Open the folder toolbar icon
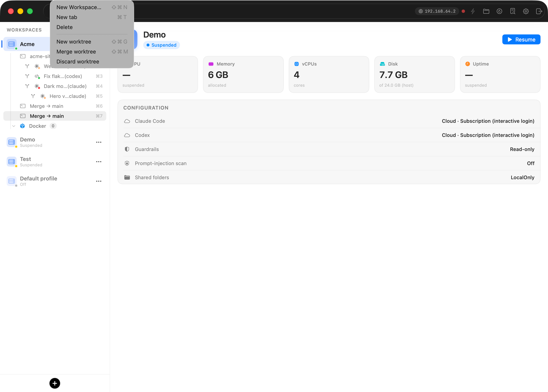Screen dimensions: 548x392 (486, 11)
